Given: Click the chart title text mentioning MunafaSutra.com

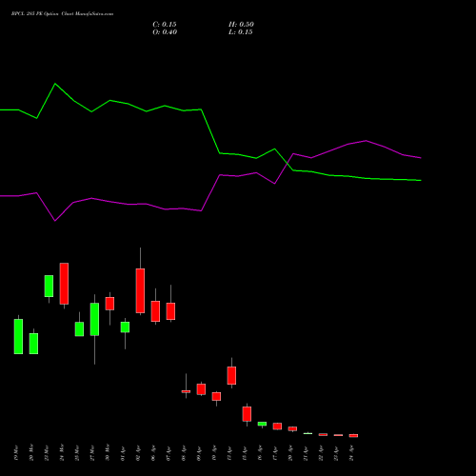Looking at the screenshot, I should [62, 14].
